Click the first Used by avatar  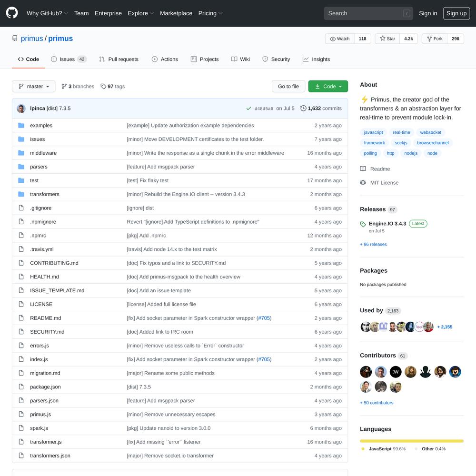(x=365, y=327)
